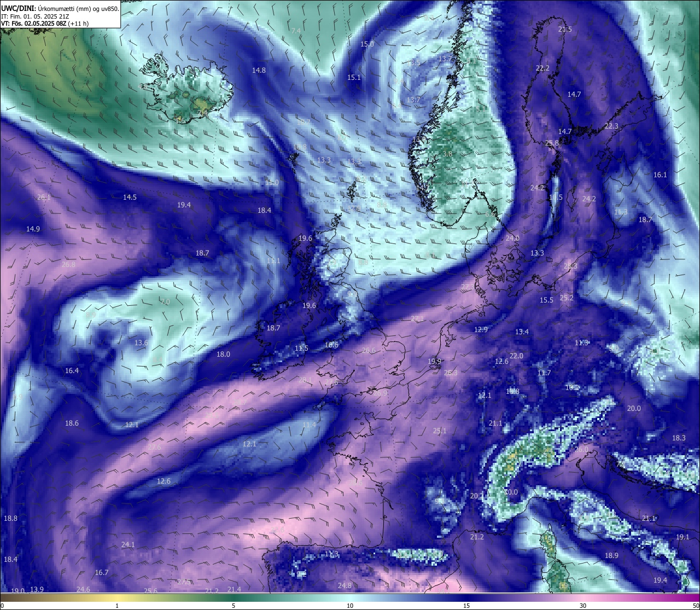
Task: Select the map value 25.1
Action: point(440,431)
